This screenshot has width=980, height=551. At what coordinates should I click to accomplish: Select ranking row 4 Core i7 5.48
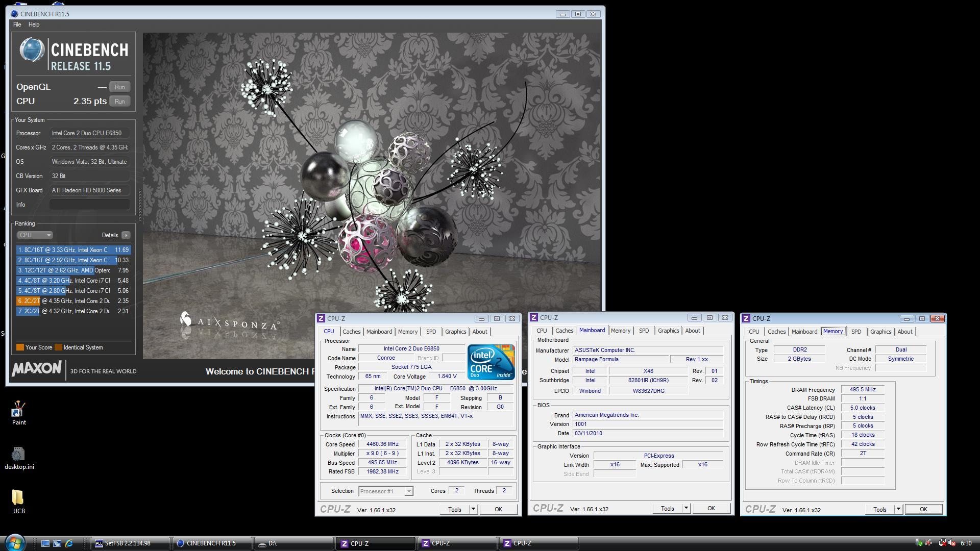pos(73,281)
